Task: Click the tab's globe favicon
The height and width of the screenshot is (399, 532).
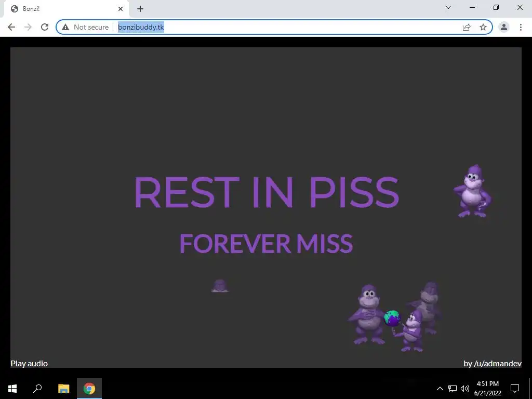Action: 15,9
